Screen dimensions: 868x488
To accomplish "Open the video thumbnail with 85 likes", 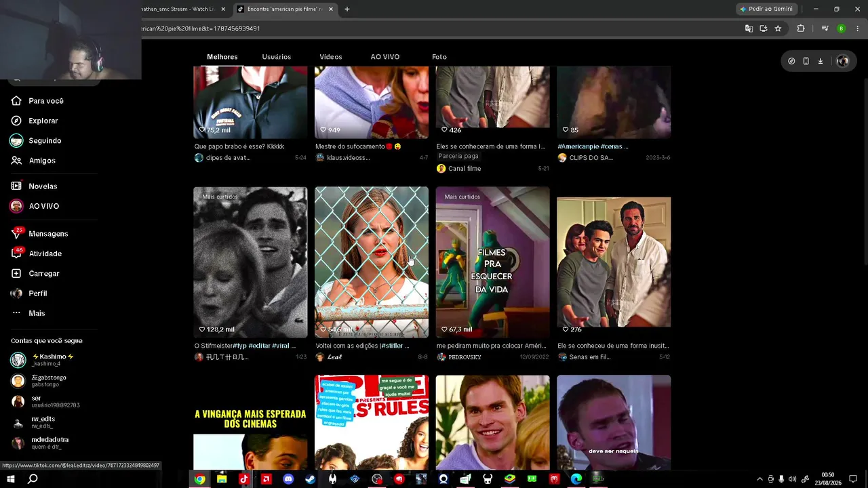I will (614, 102).
